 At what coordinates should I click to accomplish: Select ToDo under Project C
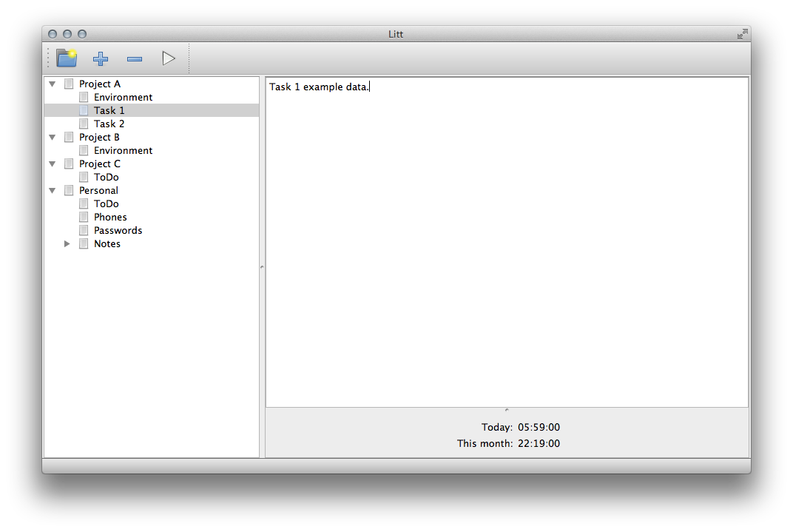[107, 177]
